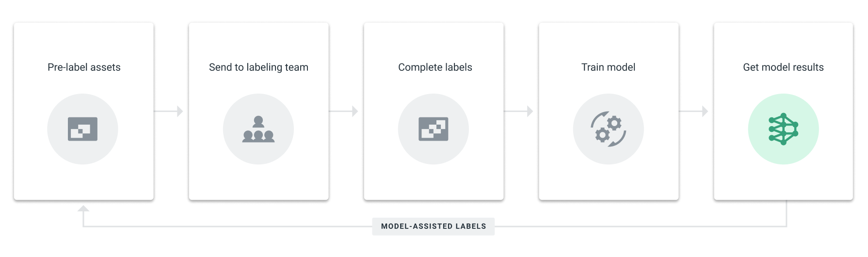Click the Get model results card background
This screenshot has height=257, width=868.
tap(784, 179)
